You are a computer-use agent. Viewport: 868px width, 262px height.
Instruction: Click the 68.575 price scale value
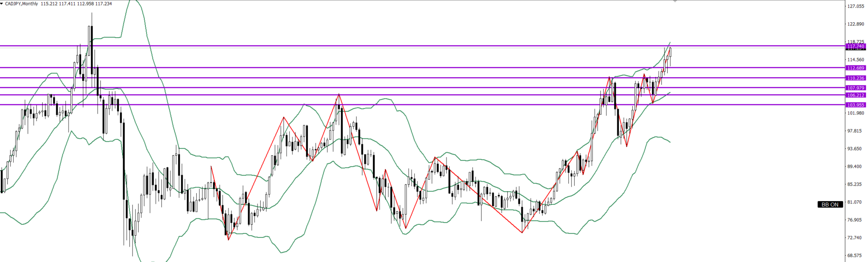click(855, 256)
